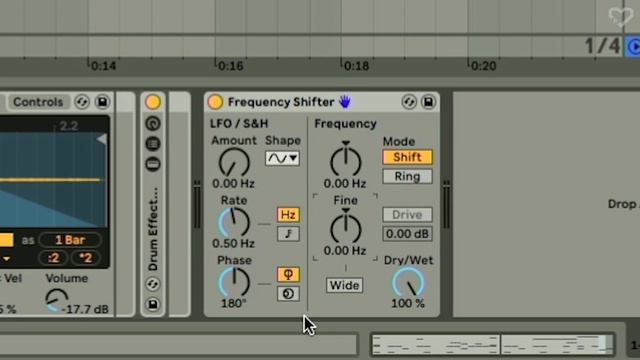Toggle Frequency Shifter device activator
Viewport: 640px width, 360px height.
coord(215,102)
